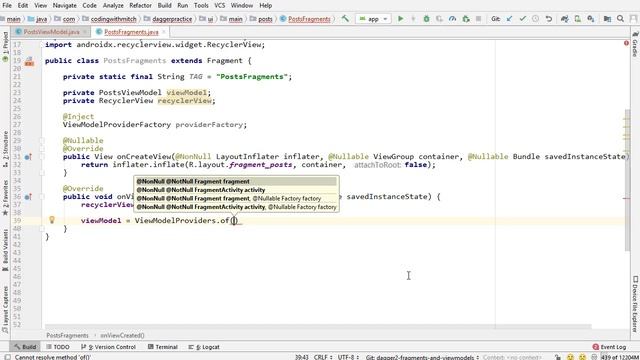Open AVD Manager device icon
The image size is (640, 360).
pos(578,19)
